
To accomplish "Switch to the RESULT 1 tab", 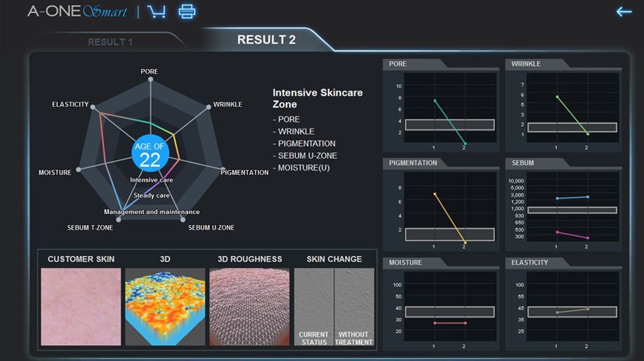I will (x=110, y=42).
